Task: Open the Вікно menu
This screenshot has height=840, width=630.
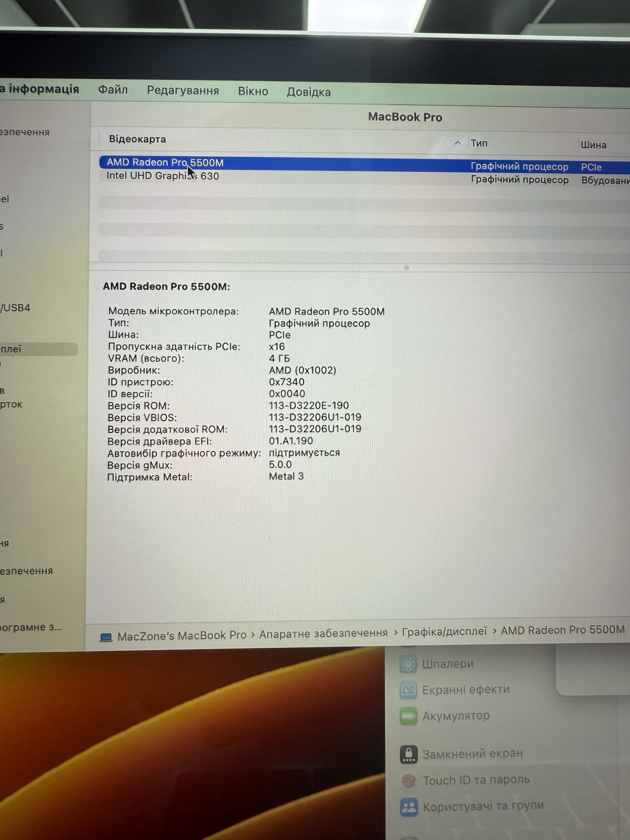Action: (x=253, y=91)
